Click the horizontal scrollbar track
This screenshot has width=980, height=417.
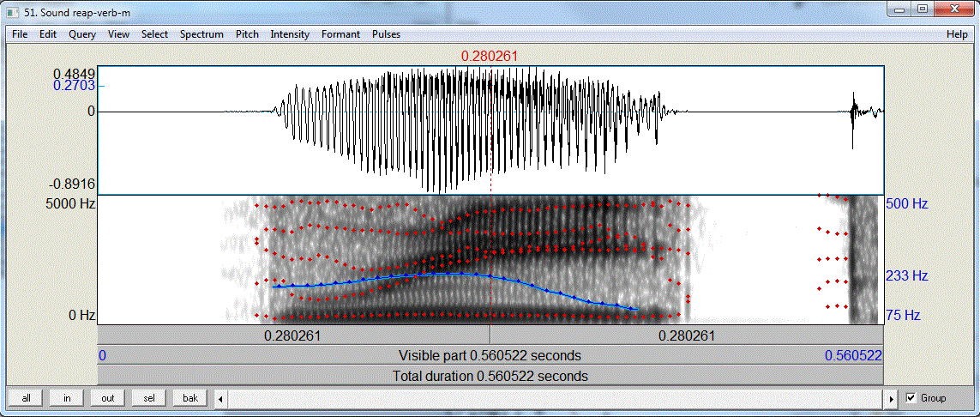[556, 398]
